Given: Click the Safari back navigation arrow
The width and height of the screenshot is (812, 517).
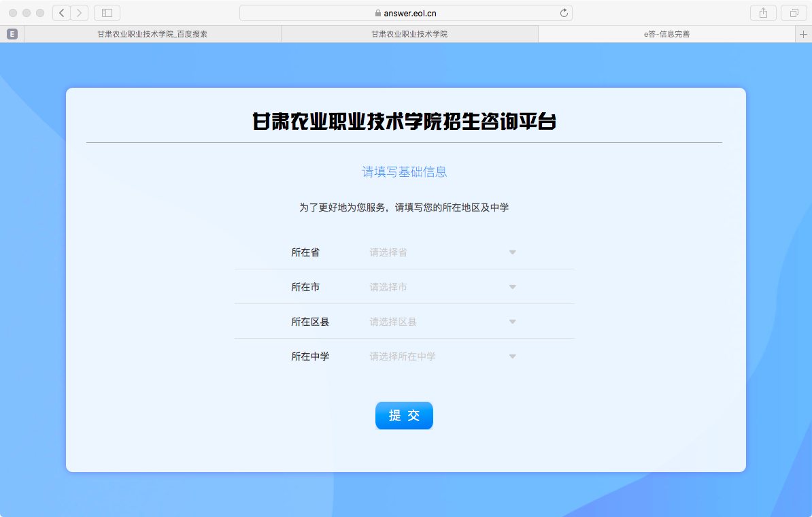Looking at the screenshot, I should pyautogui.click(x=61, y=13).
